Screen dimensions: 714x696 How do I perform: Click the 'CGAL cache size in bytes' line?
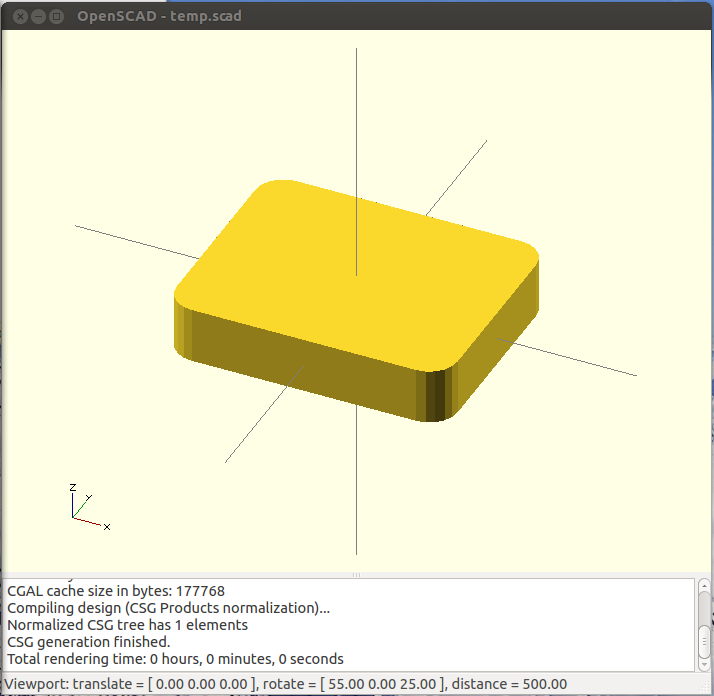pyautogui.click(x=115, y=591)
